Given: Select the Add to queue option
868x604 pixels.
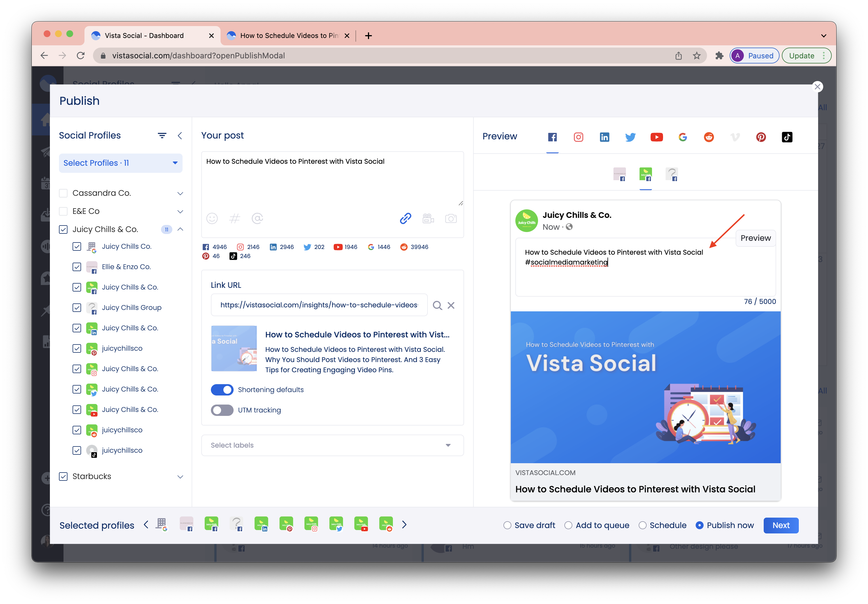Looking at the screenshot, I should [x=568, y=526].
